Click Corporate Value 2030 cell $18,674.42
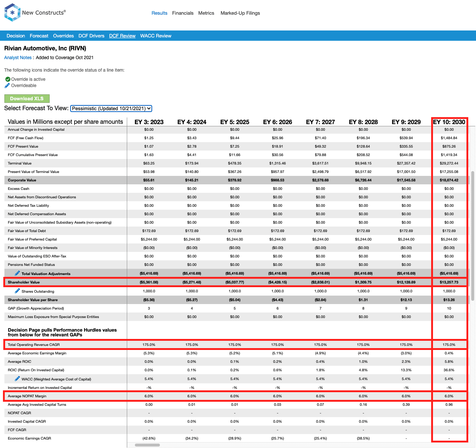The image size is (476, 448). point(449,180)
